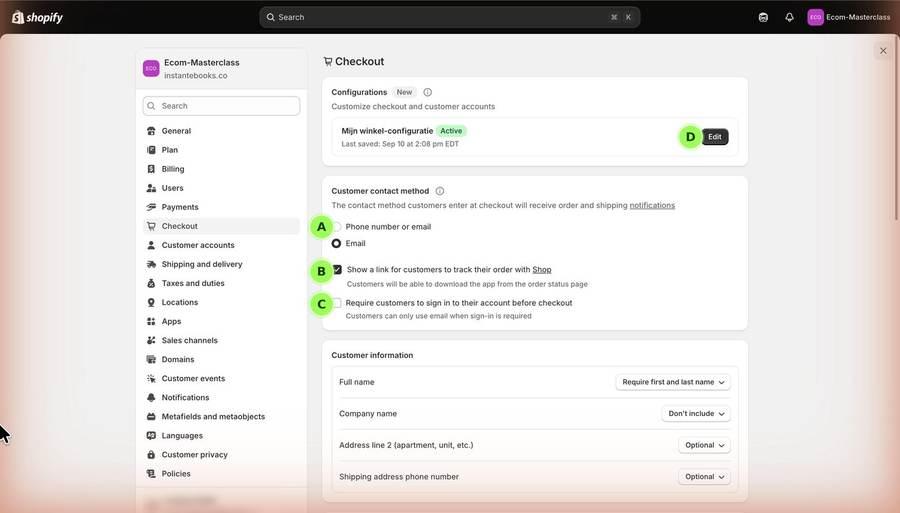Select Phone number or email radio
This screenshot has width=900, height=513.
pyautogui.click(x=337, y=227)
